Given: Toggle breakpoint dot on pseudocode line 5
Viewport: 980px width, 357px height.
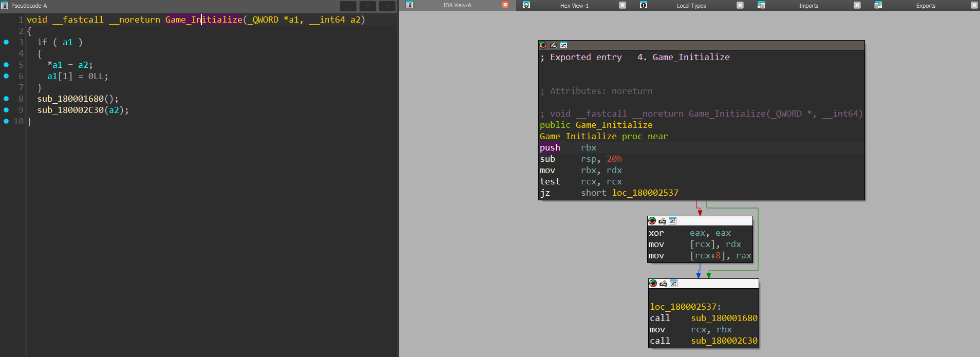Looking at the screenshot, I should (6, 65).
